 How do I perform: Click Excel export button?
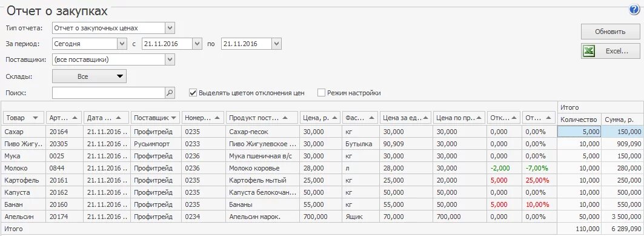[x=610, y=52]
